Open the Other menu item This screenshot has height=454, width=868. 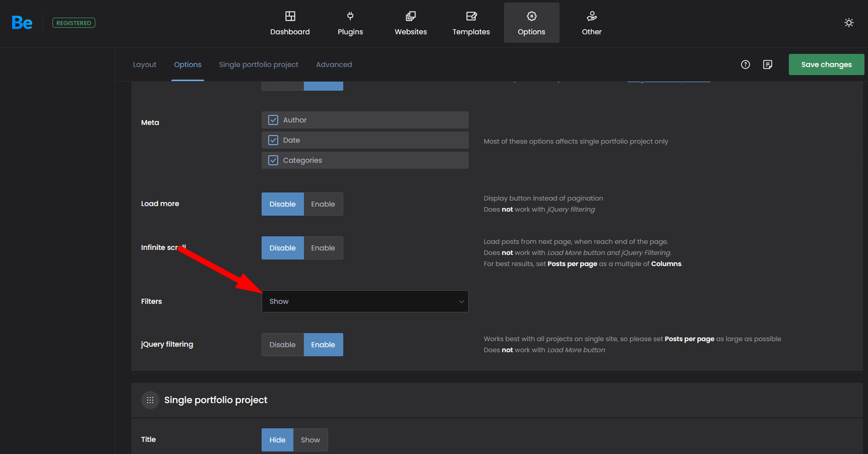pos(592,23)
